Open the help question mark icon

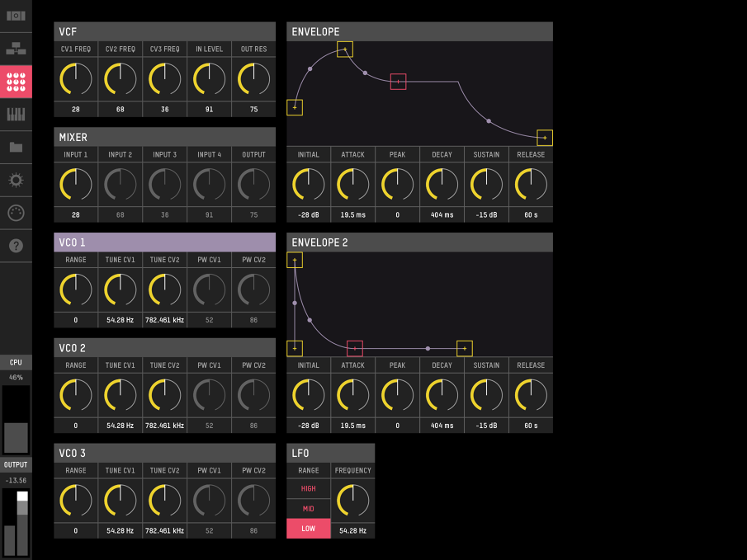(x=16, y=246)
